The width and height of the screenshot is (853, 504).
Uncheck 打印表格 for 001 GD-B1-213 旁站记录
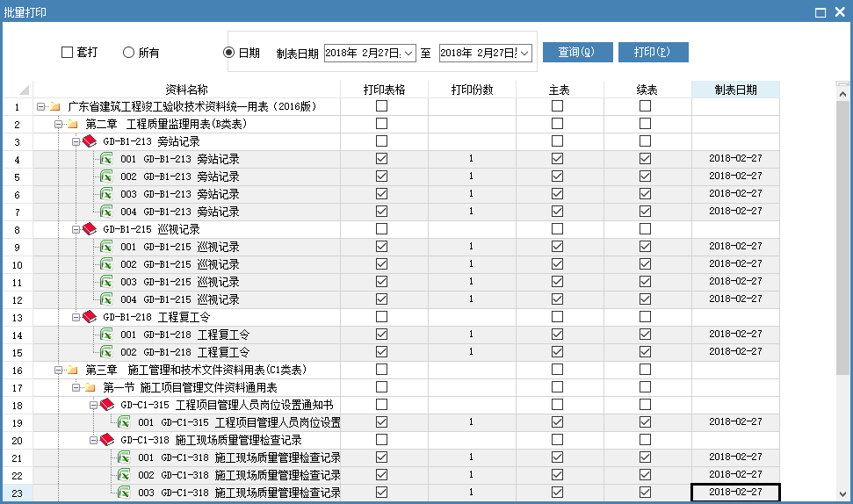[x=382, y=158]
